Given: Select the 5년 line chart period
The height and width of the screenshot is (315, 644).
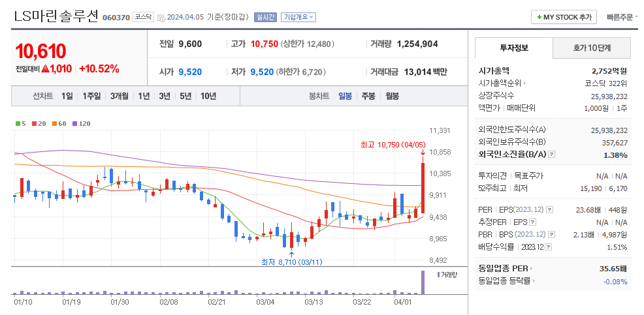Looking at the screenshot, I should [x=185, y=97].
